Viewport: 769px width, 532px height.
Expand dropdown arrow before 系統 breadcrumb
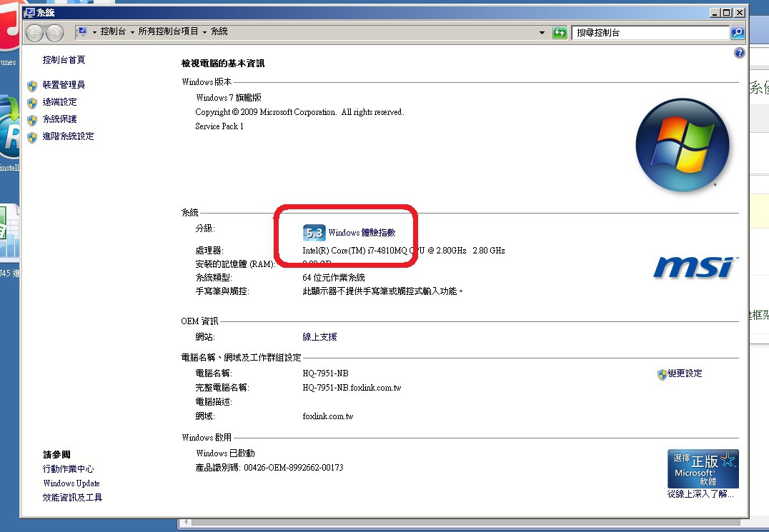click(x=205, y=32)
